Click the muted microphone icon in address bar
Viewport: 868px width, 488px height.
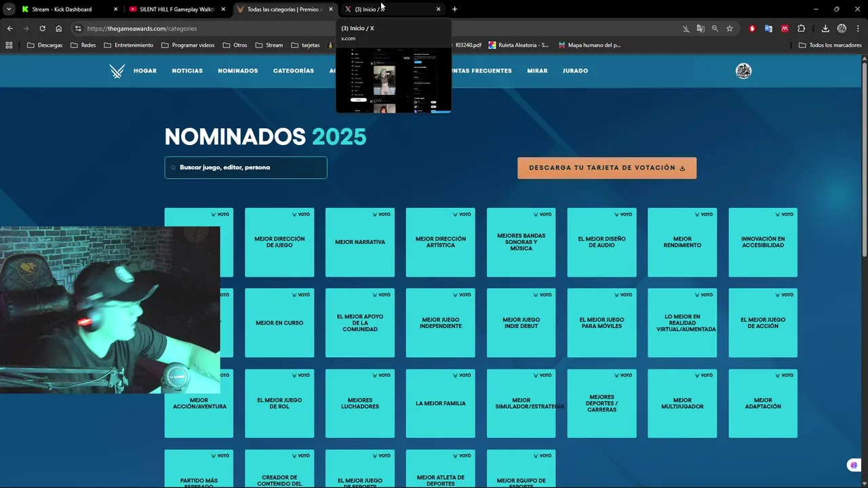coord(686,28)
